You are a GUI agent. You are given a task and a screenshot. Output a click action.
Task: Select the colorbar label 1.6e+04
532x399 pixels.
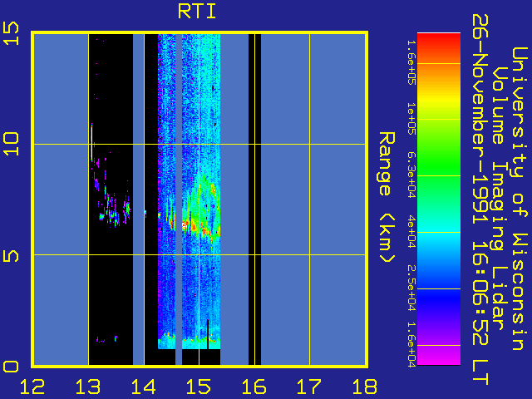click(411, 345)
